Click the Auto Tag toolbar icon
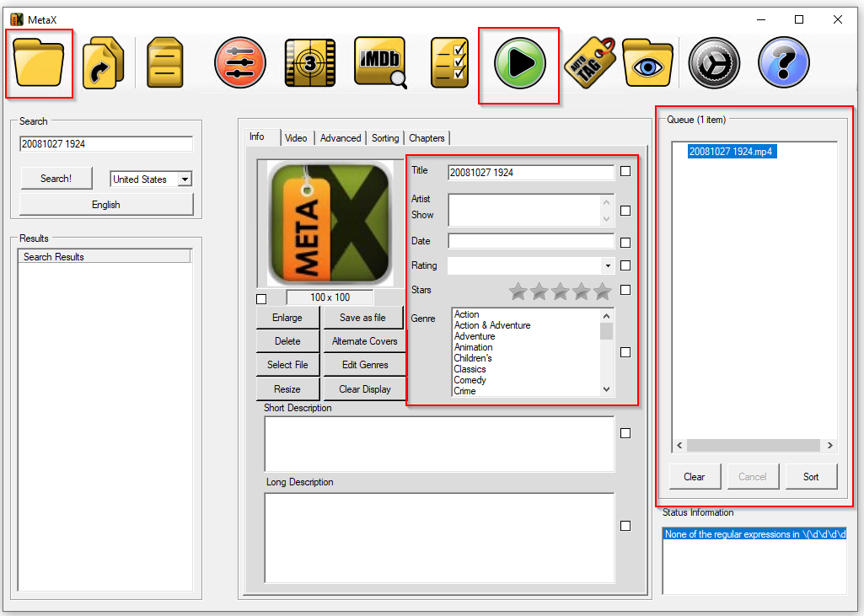This screenshot has width=864, height=616. pyautogui.click(x=588, y=62)
